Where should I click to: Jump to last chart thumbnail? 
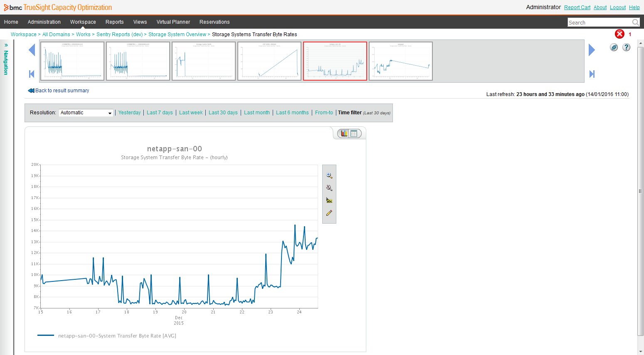coord(592,74)
